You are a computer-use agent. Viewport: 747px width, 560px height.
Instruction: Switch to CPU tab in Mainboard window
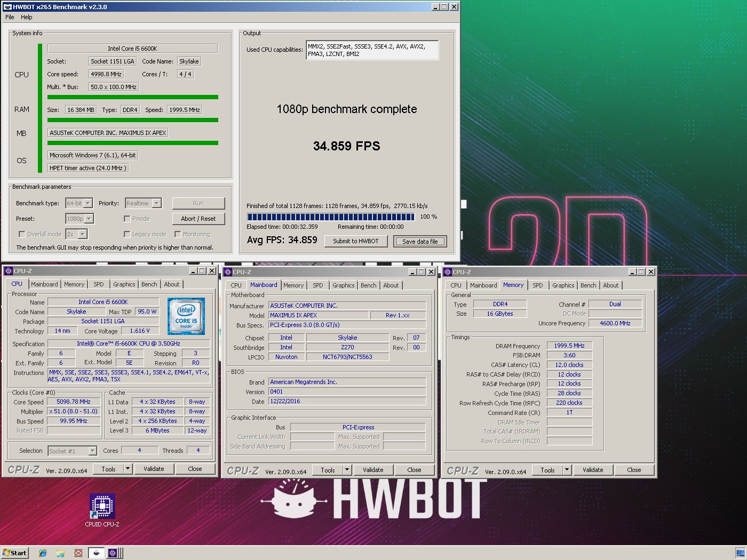pos(236,285)
